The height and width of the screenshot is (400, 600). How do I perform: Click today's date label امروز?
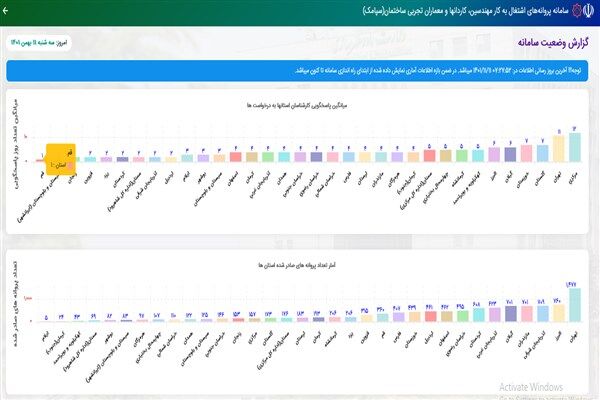coord(40,46)
